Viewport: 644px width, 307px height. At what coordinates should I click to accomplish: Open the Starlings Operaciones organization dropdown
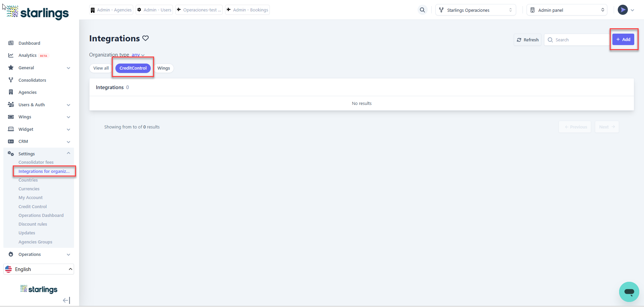click(475, 10)
